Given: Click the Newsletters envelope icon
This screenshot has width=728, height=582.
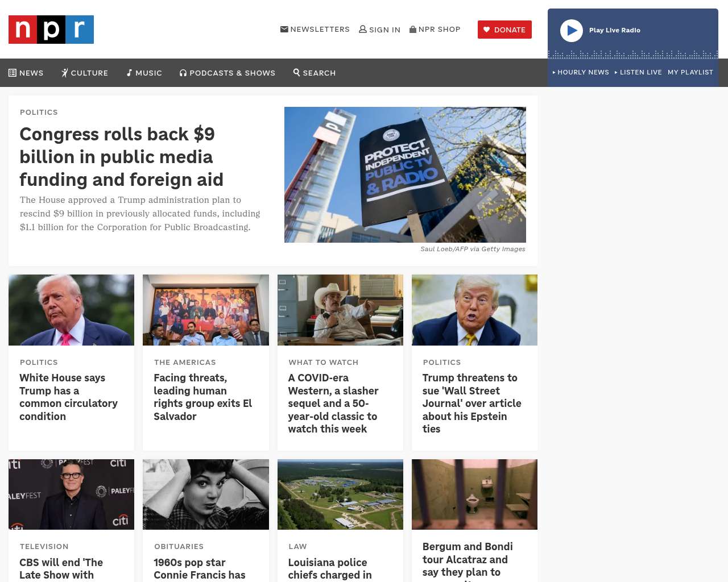Looking at the screenshot, I should [x=284, y=29].
